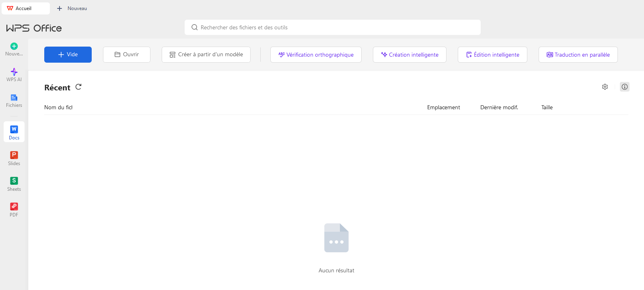Click the Ouvrir button
The image size is (644, 290).
coord(127,55)
